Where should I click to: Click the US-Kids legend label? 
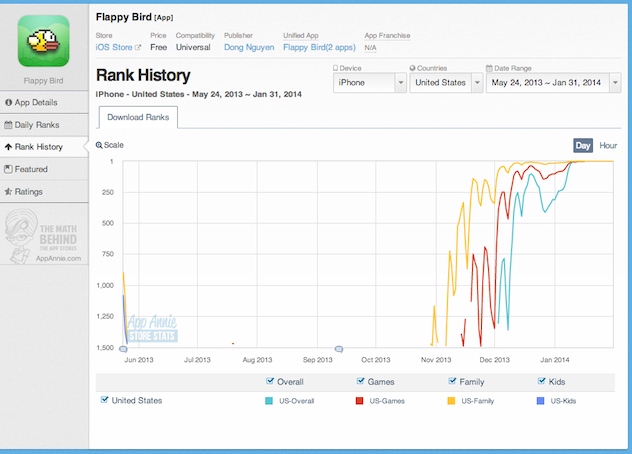(x=563, y=401)
